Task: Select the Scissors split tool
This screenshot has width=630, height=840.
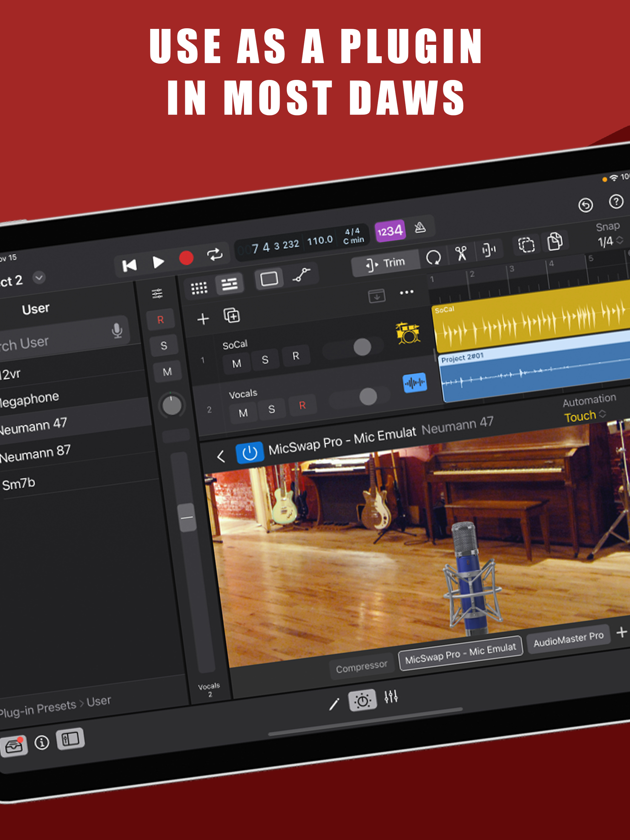Action: click(461, 253)
